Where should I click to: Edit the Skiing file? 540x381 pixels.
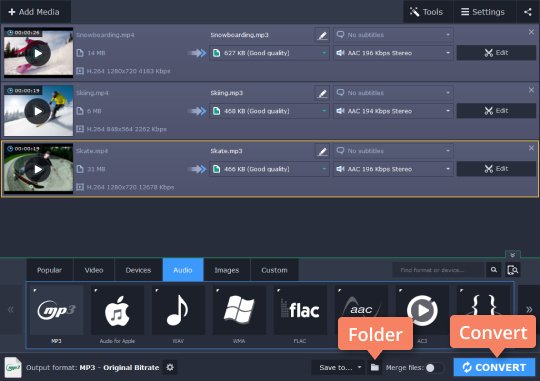pos(496,111)
